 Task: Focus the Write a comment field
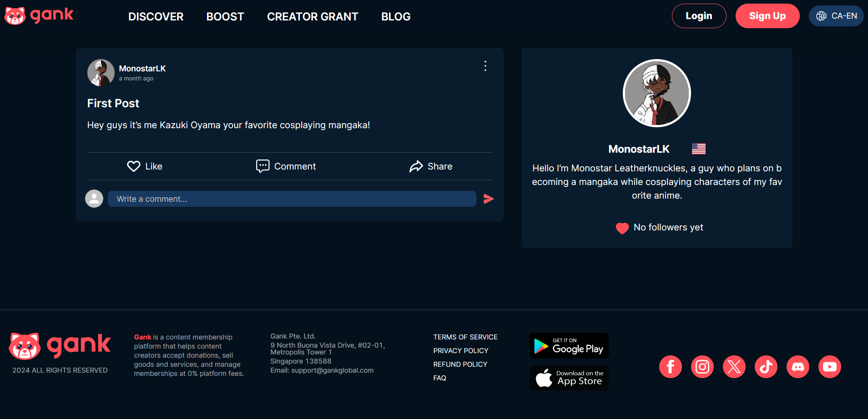point(292,199)
